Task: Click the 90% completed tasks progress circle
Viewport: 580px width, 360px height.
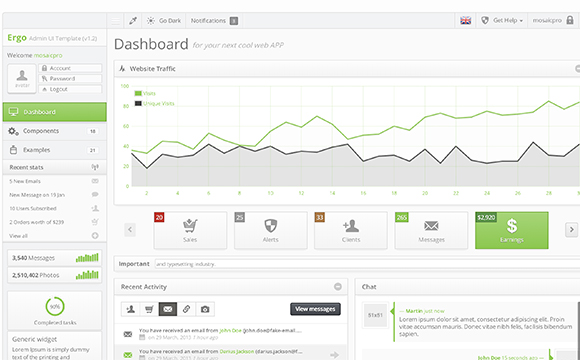Action: click(x=55, y=306)
